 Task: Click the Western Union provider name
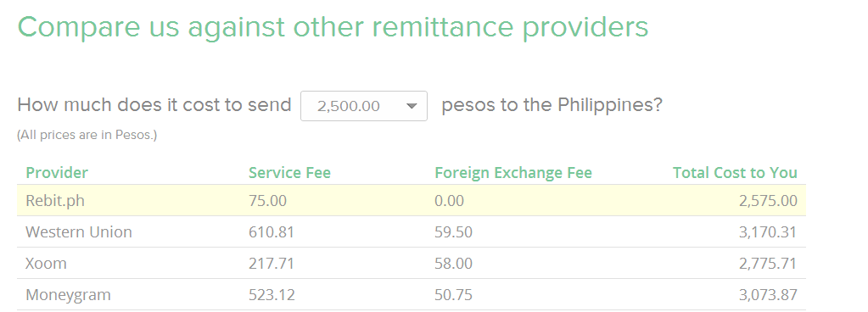79,231
